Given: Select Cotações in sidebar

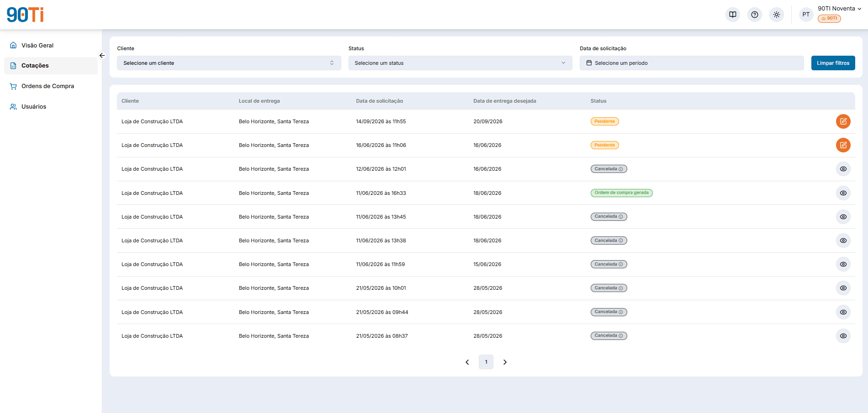Looking at the screenshot, I should (51, 66).
